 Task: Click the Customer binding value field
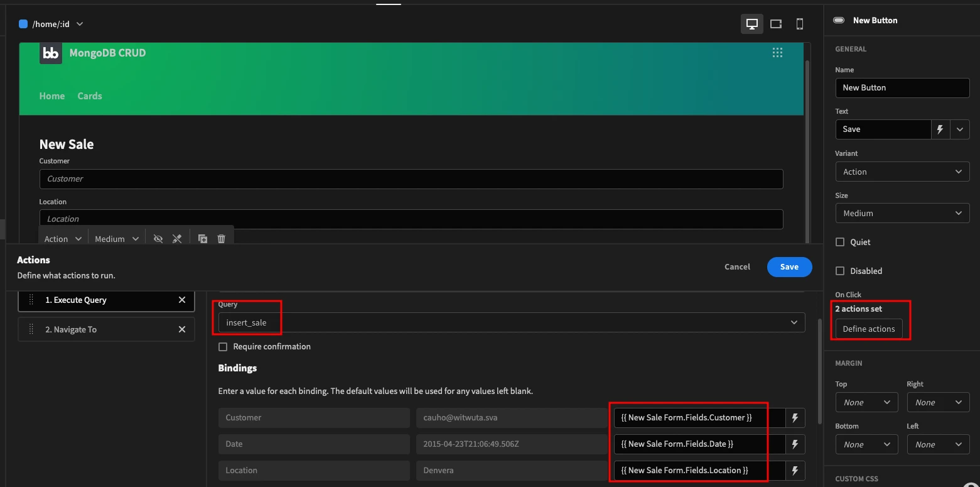(x=699, y=417)
